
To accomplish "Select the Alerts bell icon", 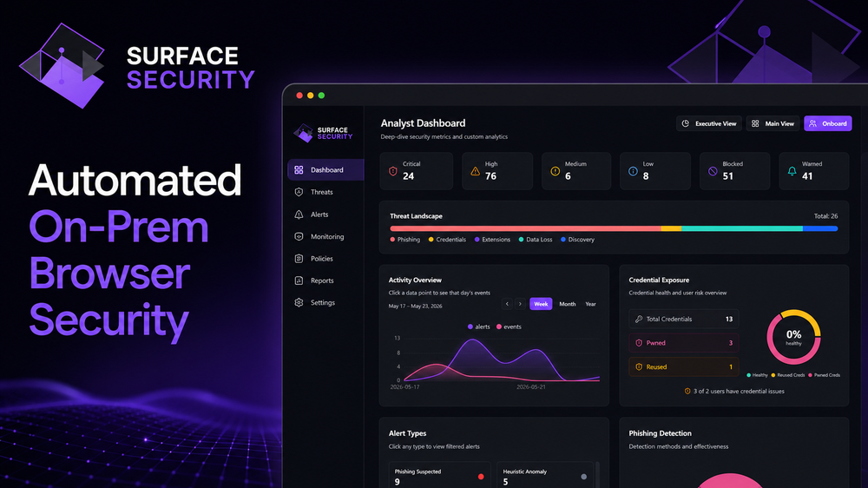I will click(x=299, y=214).
